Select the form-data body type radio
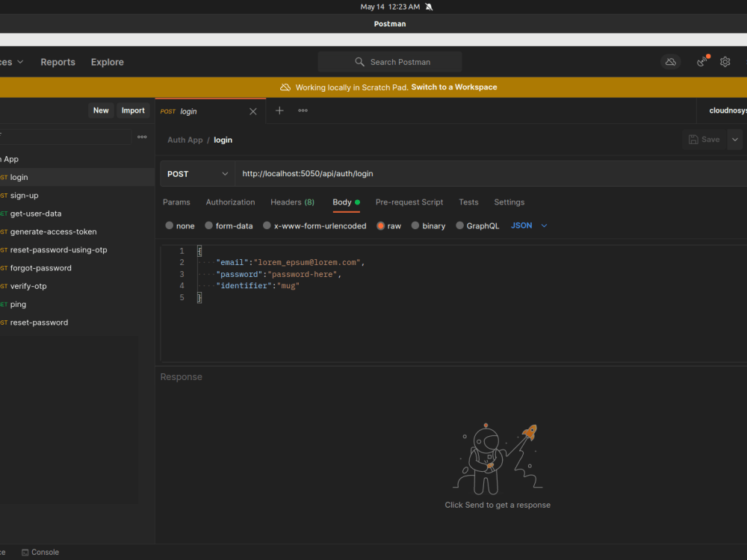 click(208, 225)
